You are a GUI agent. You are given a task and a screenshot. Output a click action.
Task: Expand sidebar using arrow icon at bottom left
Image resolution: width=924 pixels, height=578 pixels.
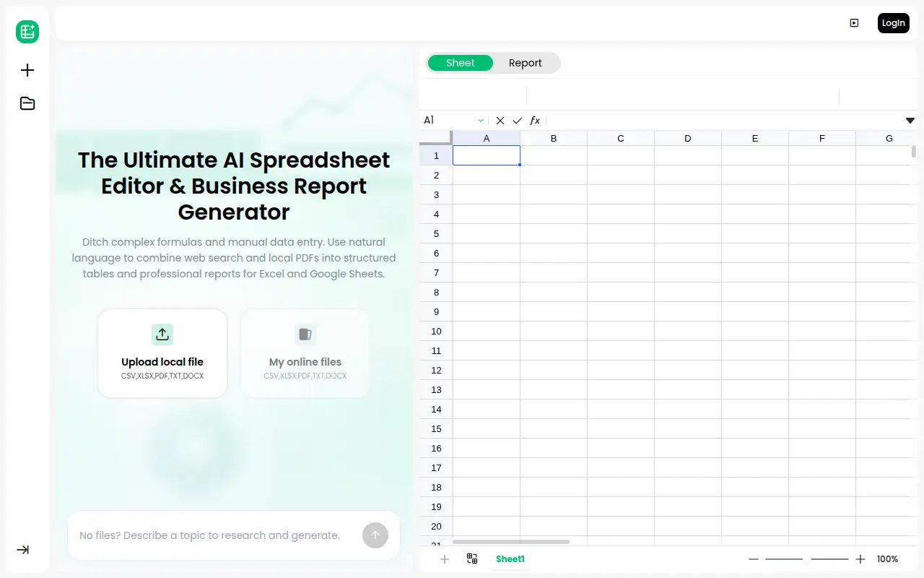tap(23, 550)
